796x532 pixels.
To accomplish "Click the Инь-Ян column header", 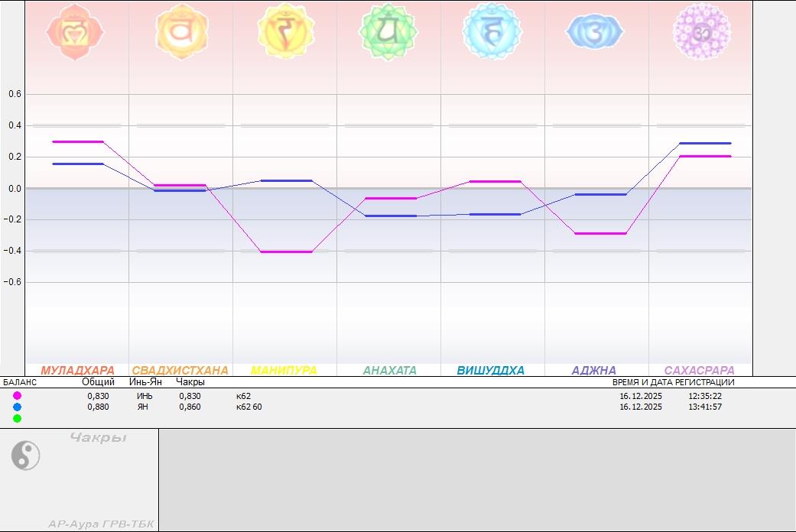I will click(x=145, y=382).
